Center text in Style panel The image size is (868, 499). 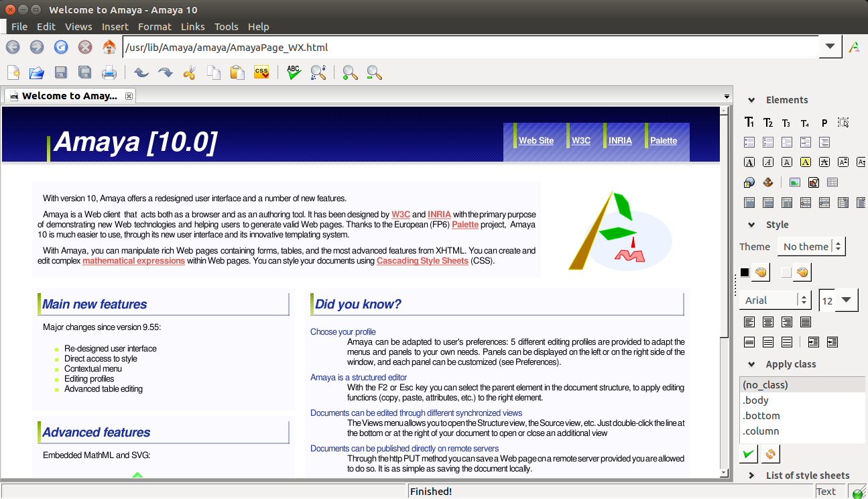[x=768, y=322]
